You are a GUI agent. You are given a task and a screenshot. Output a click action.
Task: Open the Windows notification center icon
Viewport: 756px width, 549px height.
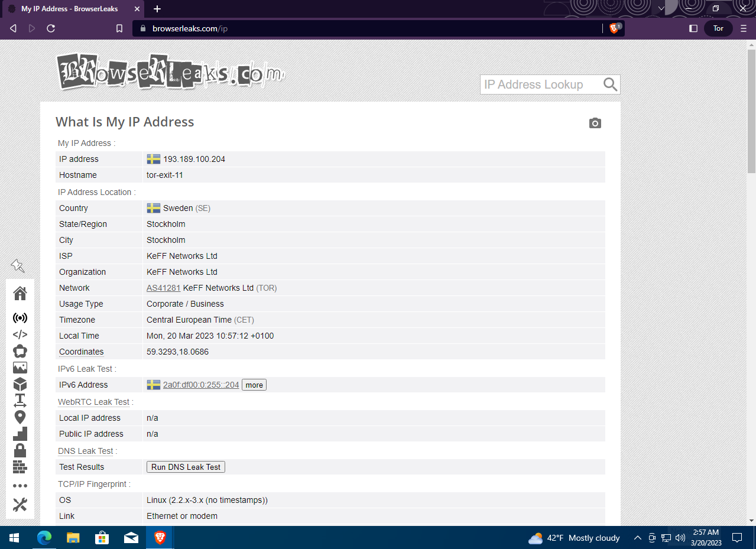pos(737,538)
